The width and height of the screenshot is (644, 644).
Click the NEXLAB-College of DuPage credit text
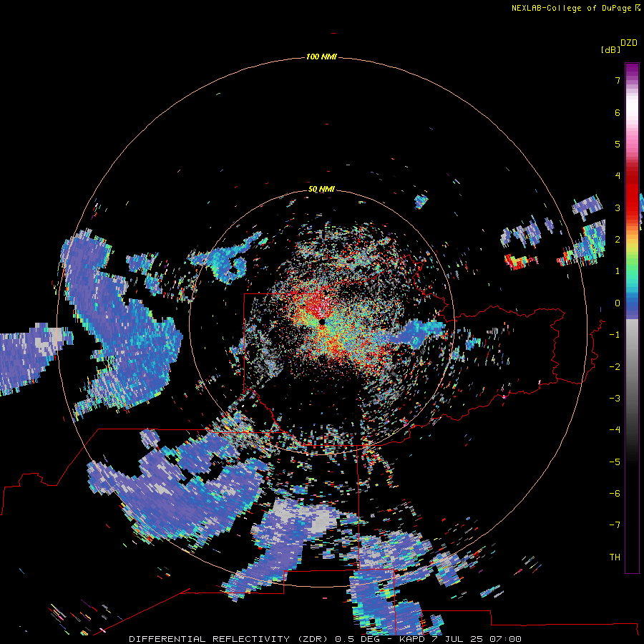coord(576,8)
